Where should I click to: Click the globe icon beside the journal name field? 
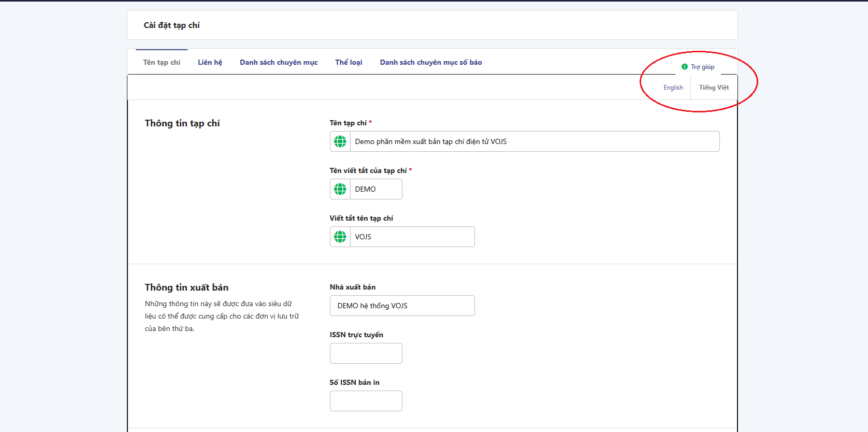coord(340,141)
